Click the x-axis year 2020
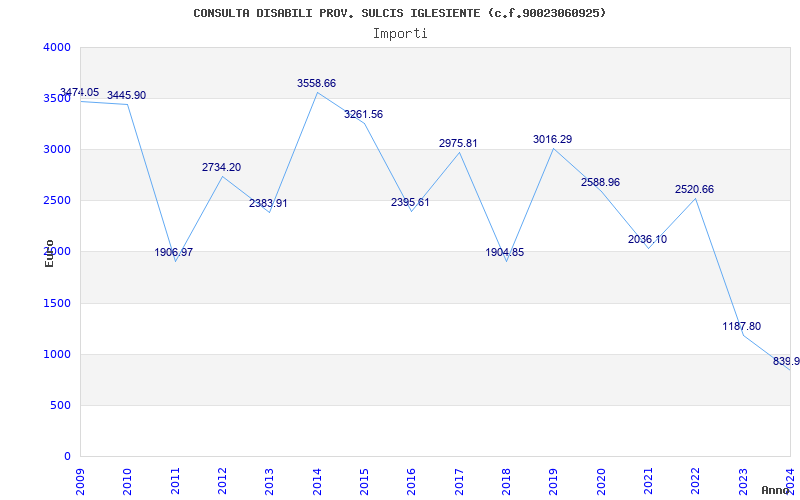This screenshot has height=500, width=800. (601, 482)
